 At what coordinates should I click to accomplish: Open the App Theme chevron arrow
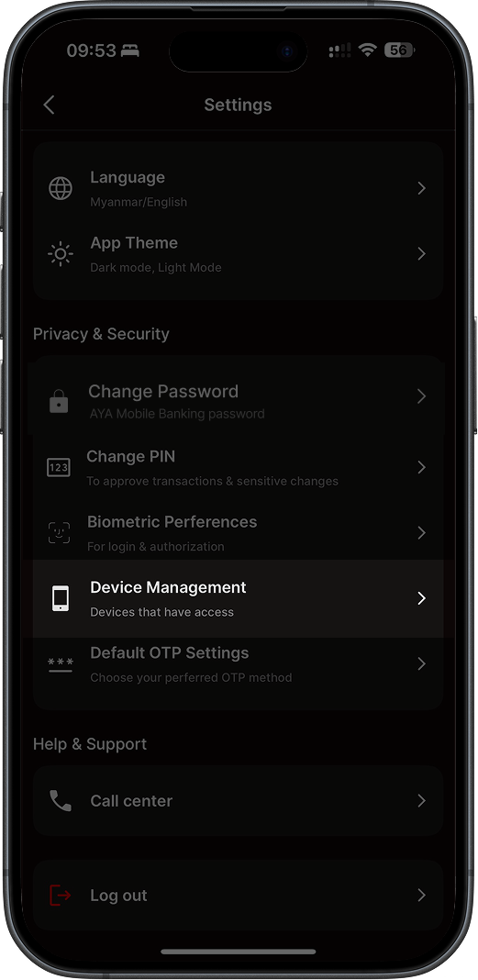point(422,254)
